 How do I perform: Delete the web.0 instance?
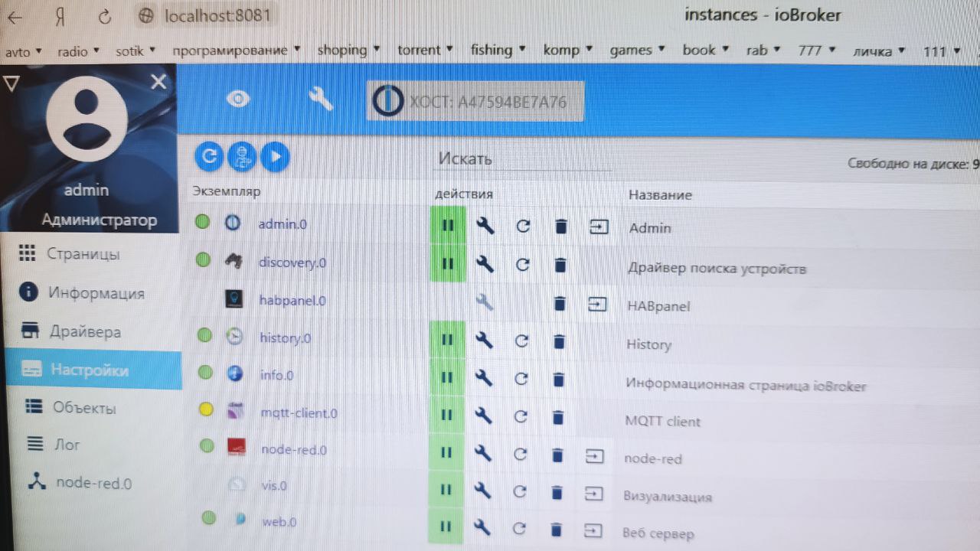(x=557, y=529)
